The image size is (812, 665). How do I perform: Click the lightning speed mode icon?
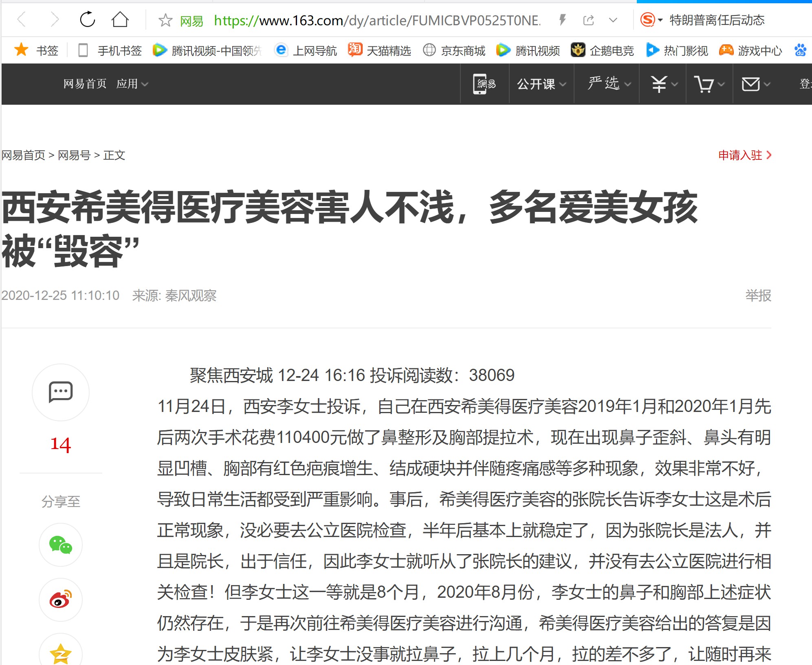coord(563,20)
